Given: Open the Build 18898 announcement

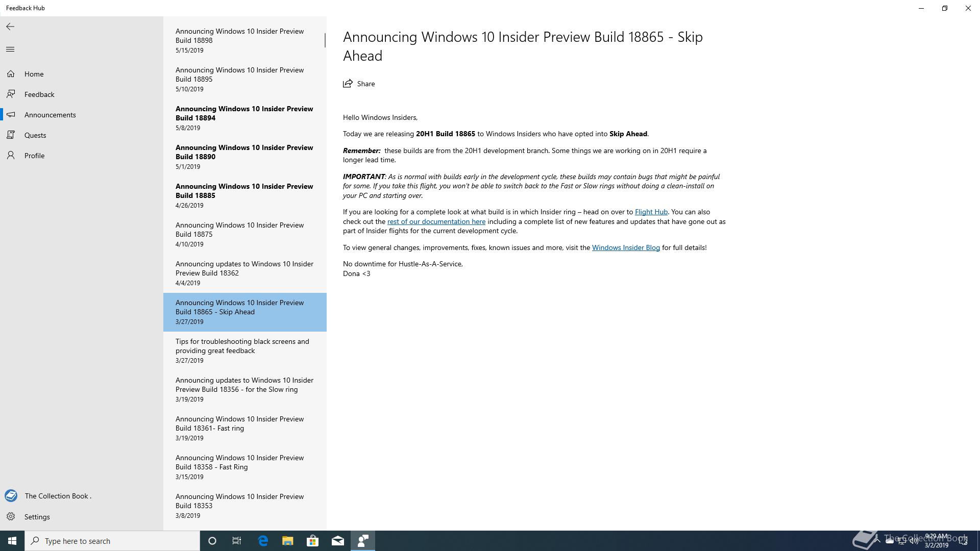Looking at the screenshot, I should point(245,41).
